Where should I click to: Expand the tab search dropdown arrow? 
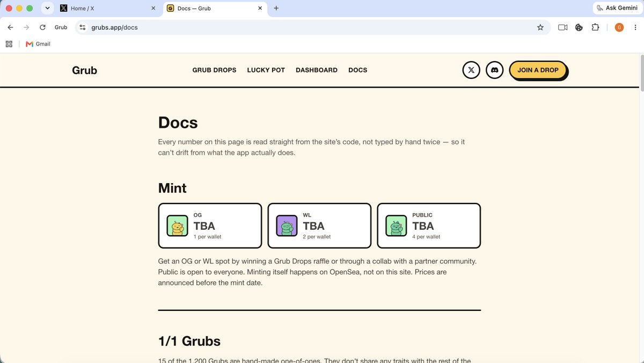point(47,8)
